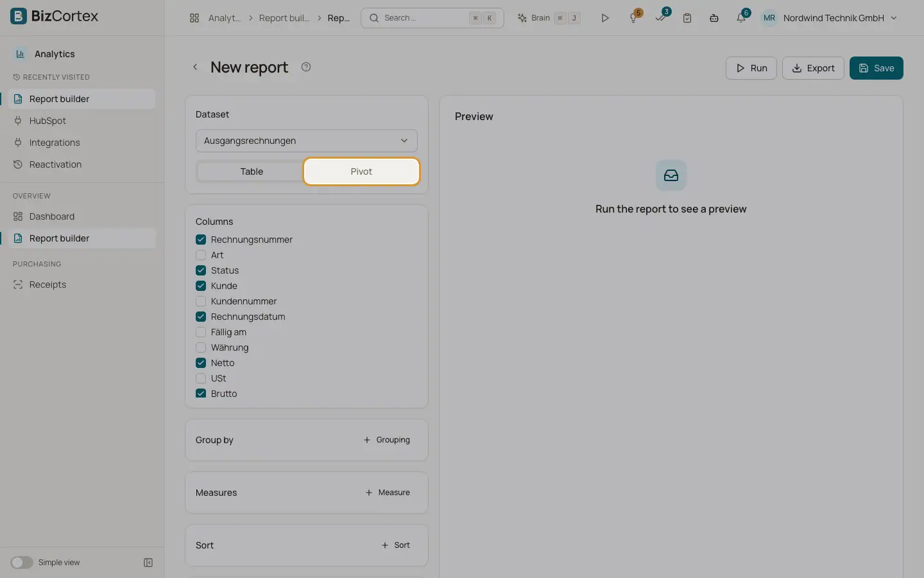
Task: Open the double-checkmark tasks icon
Action: click(660, 18)
